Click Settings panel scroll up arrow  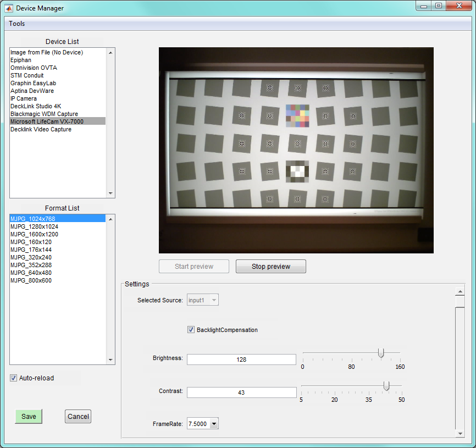click(460, 291)
